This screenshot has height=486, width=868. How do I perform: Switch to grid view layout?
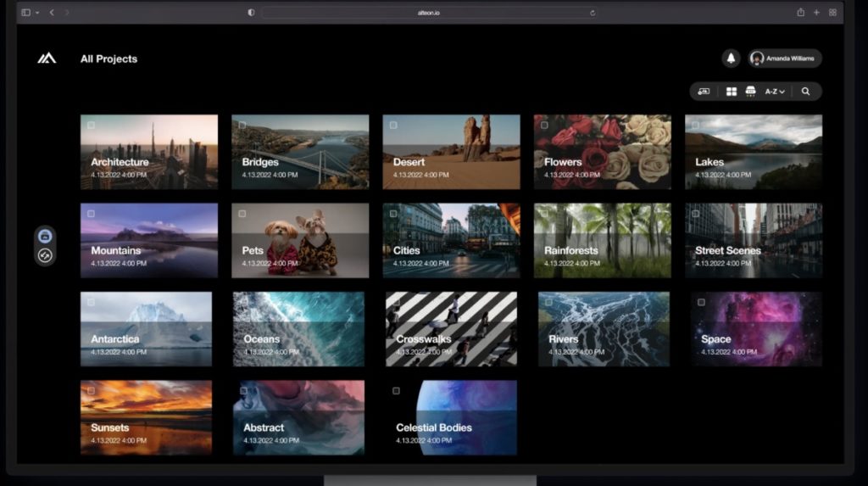pyautogui.click(x=732, y=92)
